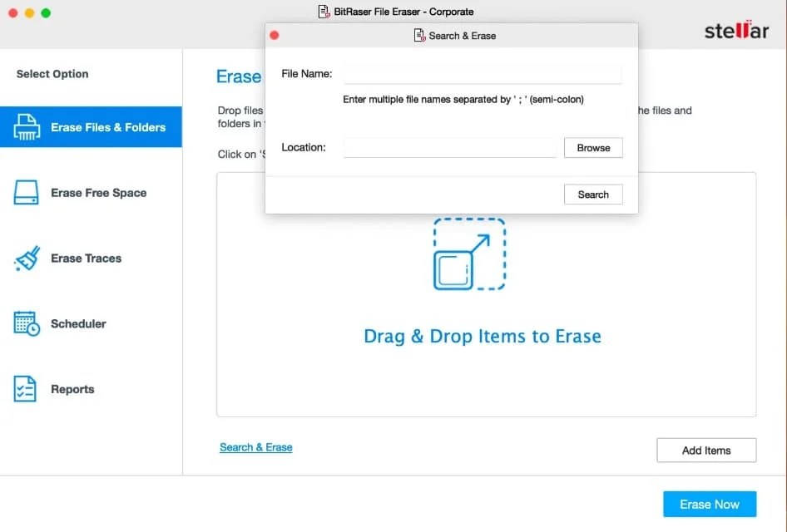This screenshot has width=787, height=532.
Task: Open the Erase Files & Folders option
Action: pyautogui.click(x=91, y=127)
